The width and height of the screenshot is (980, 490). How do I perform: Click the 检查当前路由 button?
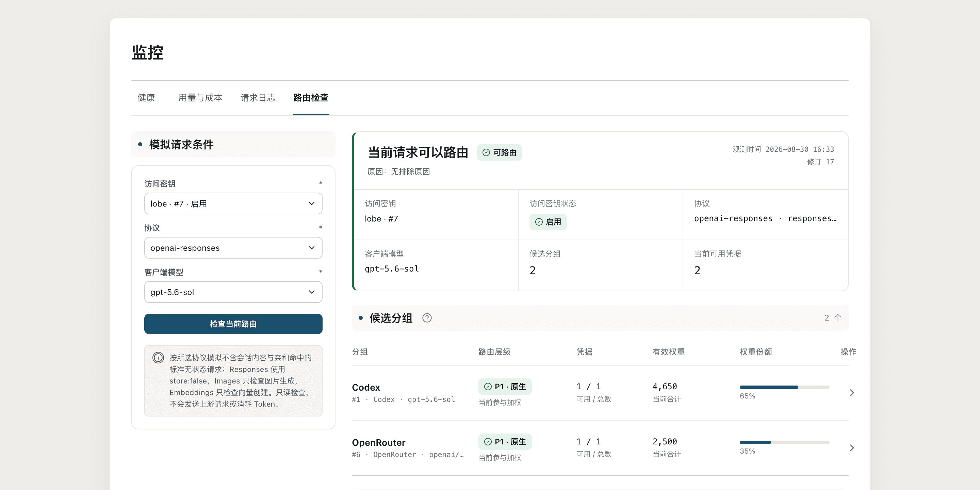pyautogui.click(x=233, y=324)
